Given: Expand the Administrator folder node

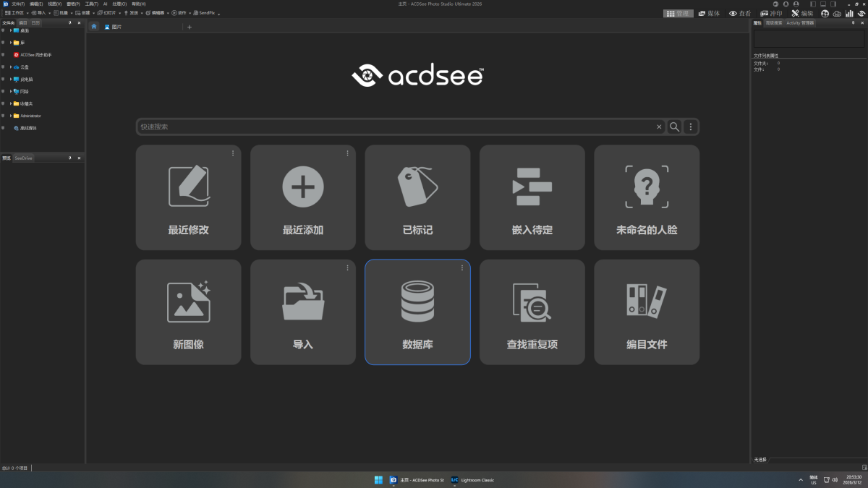Looking at the screenshot, I should pos(11,116).
